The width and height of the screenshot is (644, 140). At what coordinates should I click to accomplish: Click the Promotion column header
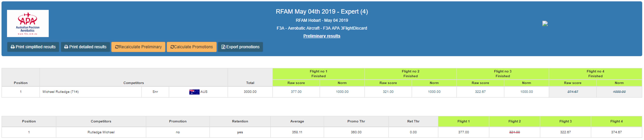177,122
